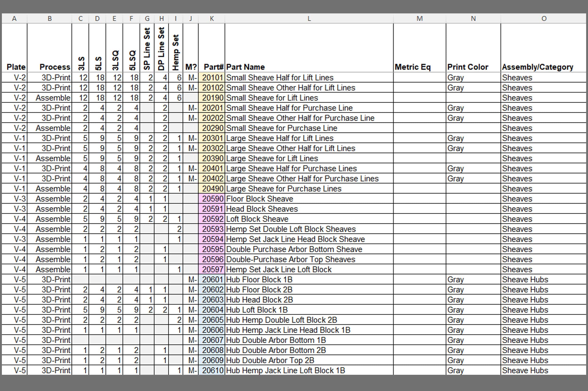588x391 pixels.
Task: Select column L header
Action: pos(309,18)
